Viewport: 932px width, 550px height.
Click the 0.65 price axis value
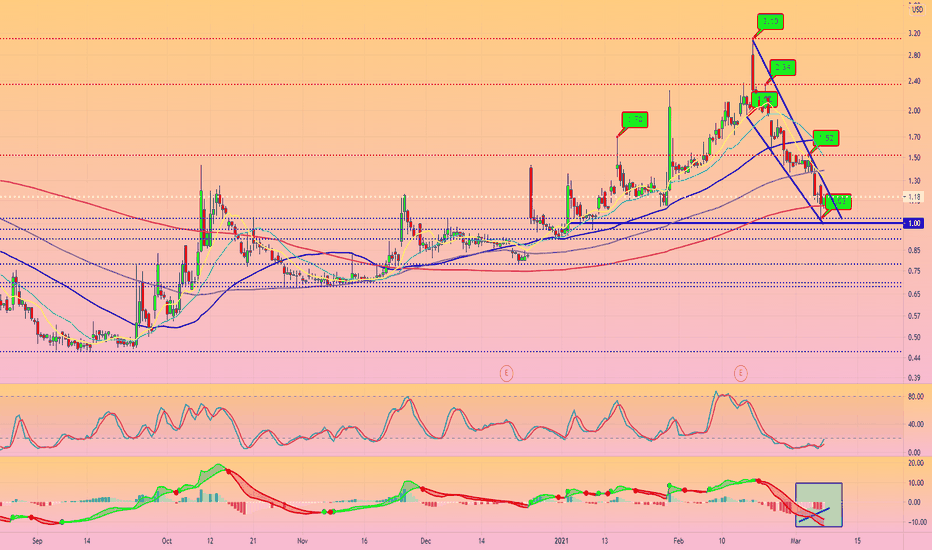pos(914,294)
